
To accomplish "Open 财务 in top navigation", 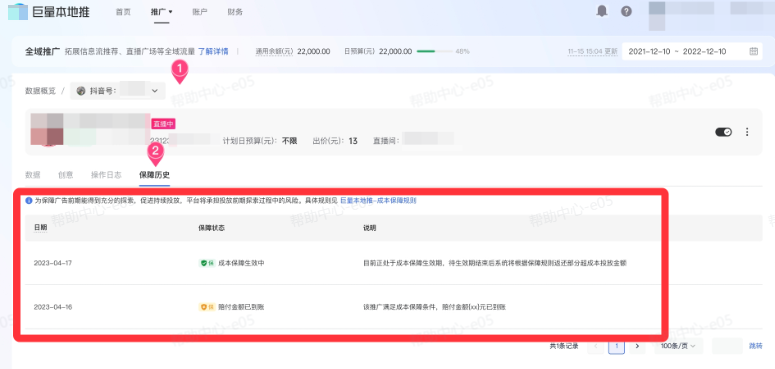I will tap(235, 12).
